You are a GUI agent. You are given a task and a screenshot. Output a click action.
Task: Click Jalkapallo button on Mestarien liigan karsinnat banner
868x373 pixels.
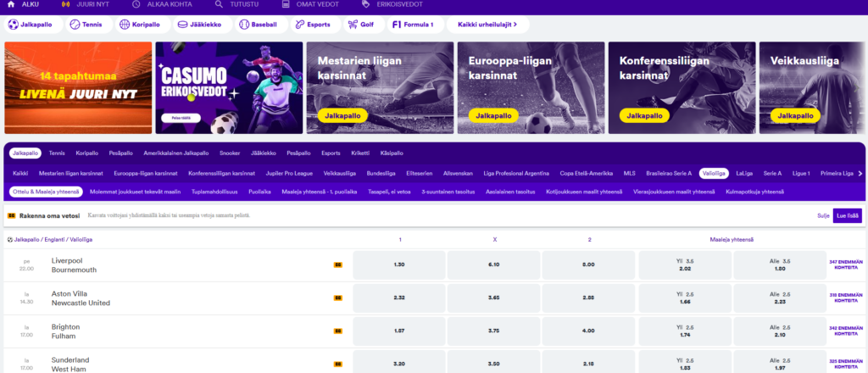(342, 115)
